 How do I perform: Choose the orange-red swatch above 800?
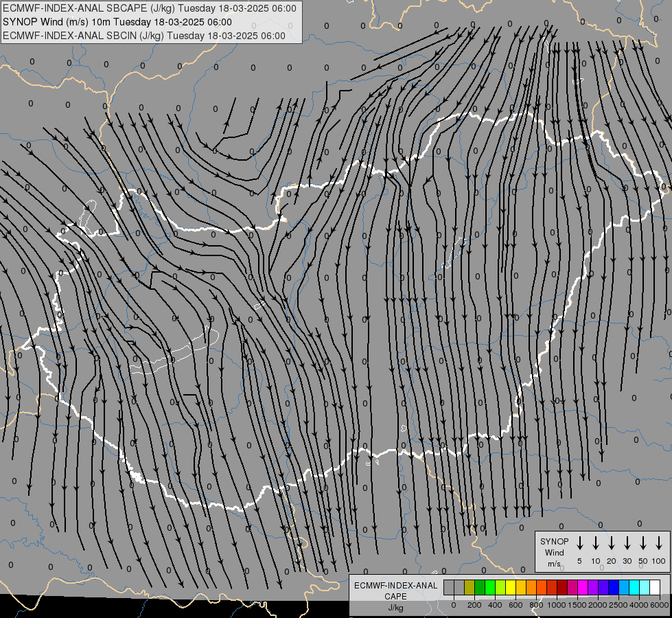[542, 587]
